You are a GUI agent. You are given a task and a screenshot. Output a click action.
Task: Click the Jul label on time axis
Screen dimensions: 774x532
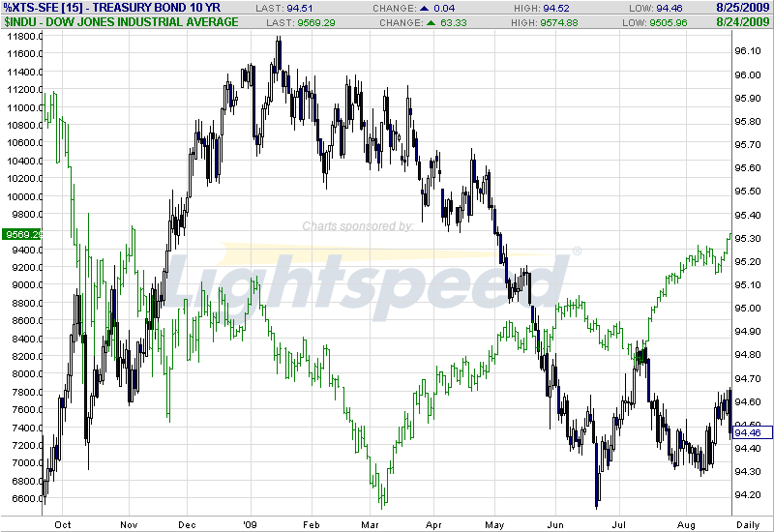[619, 524]
